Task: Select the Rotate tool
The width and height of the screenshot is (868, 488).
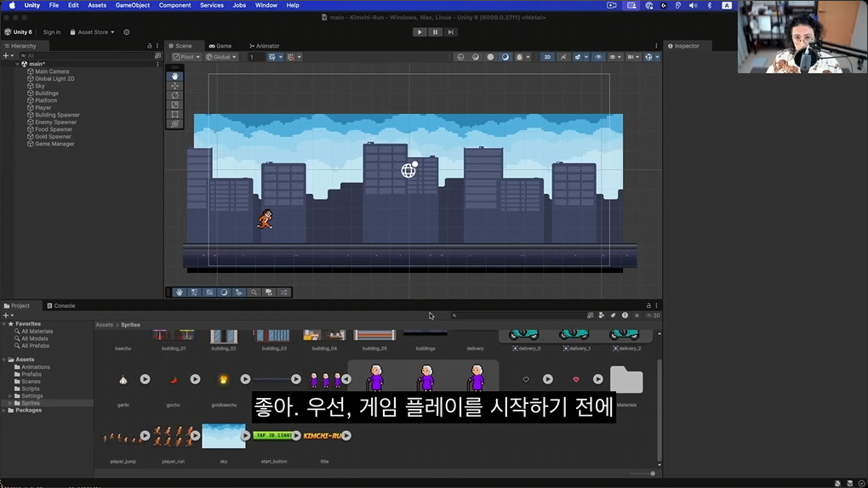Action: pos(175,95)
